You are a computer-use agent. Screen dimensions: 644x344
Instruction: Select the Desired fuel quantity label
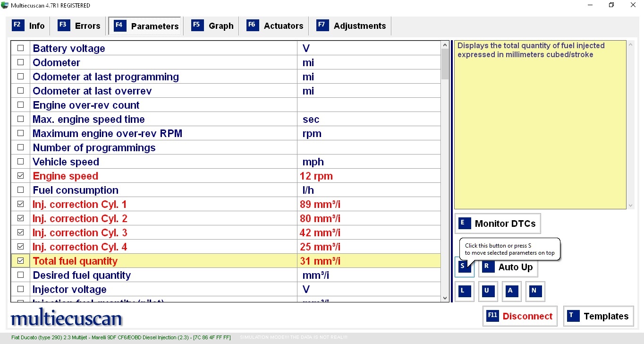pos(82,275)
